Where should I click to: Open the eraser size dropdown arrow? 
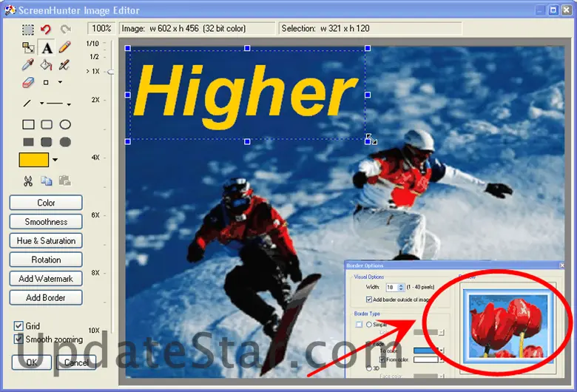60,82
